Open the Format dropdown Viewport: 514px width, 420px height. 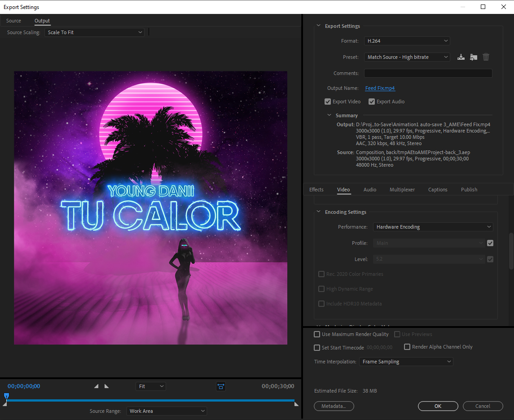(x=406, y=41)
